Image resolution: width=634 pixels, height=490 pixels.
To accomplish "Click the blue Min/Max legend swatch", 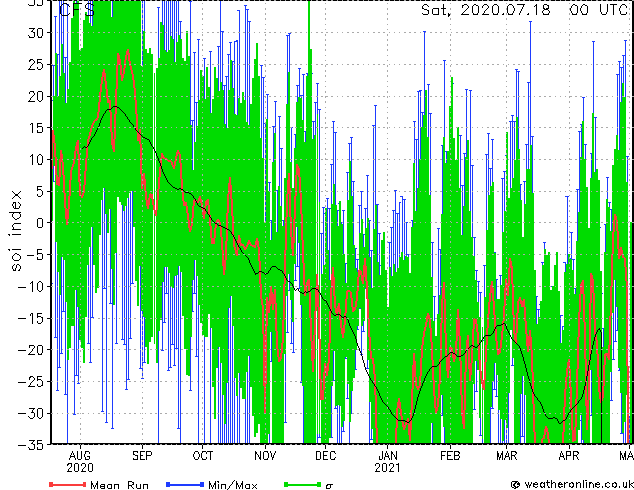I will [185, 484].
